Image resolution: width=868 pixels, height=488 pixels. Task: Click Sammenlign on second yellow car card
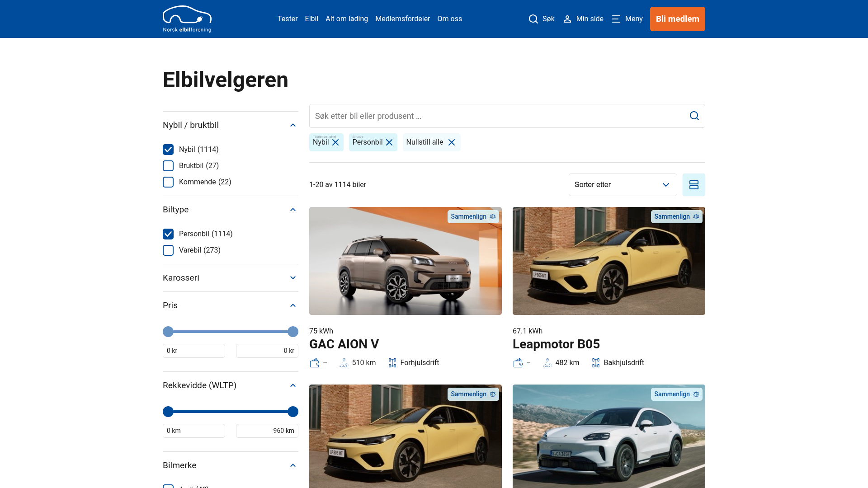pyautogui.click(x=473, y=394)
